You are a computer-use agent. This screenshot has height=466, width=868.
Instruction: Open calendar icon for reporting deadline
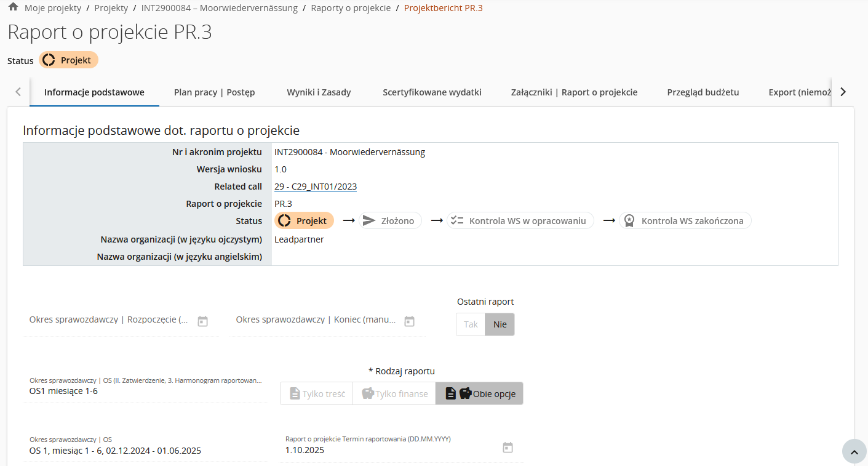point(508,448)
